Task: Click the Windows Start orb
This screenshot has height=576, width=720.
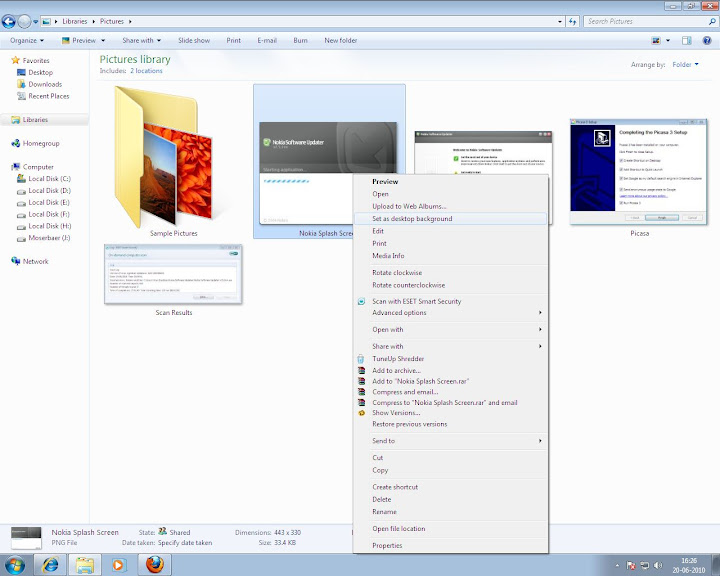Action: coord(15,564)
